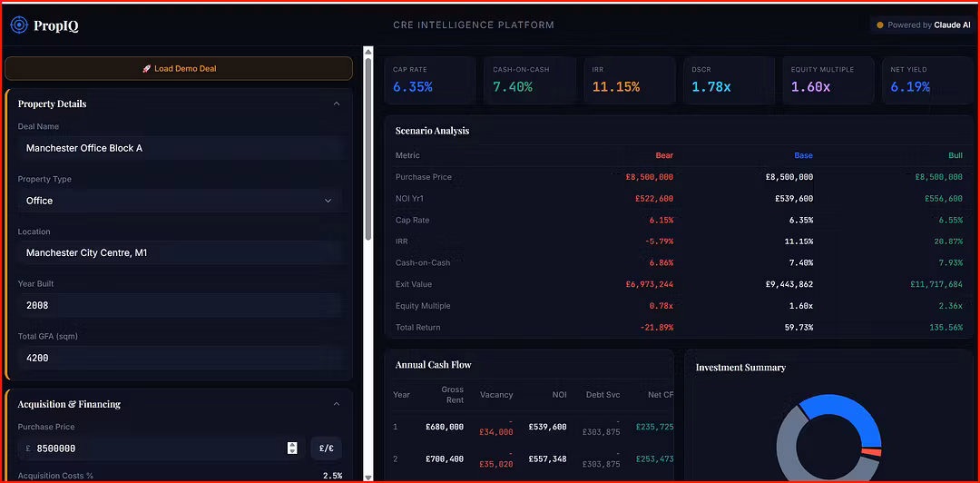Screen dimensions: 980x483
Task: Click into the Deal Name field
Action: pyautogui.click(x=179, y=148)
